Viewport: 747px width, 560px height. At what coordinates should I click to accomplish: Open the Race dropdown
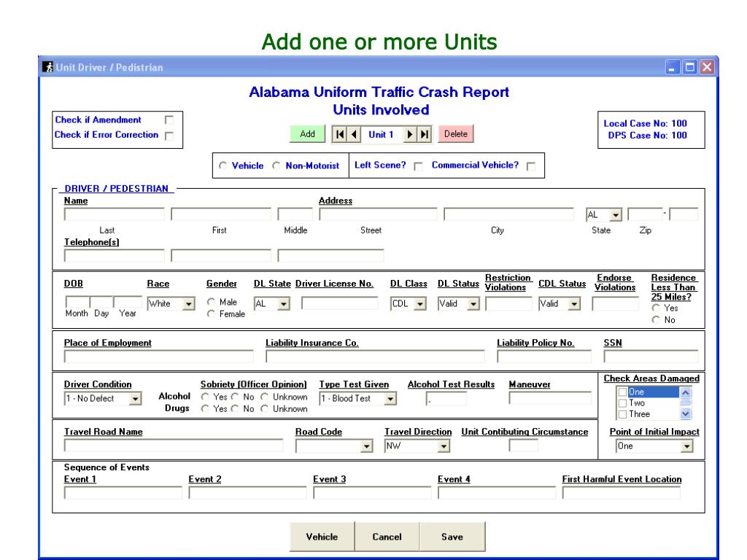point(189,304)
